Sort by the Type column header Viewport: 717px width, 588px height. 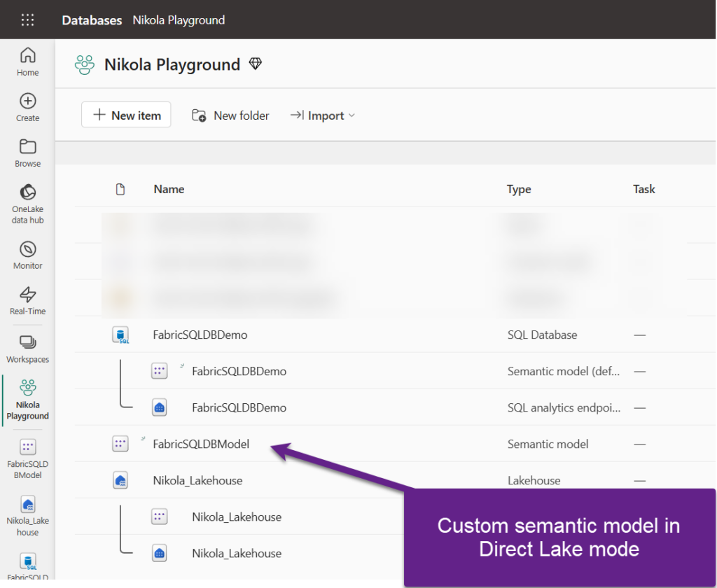pyautogui.click(x=519, y=189)
